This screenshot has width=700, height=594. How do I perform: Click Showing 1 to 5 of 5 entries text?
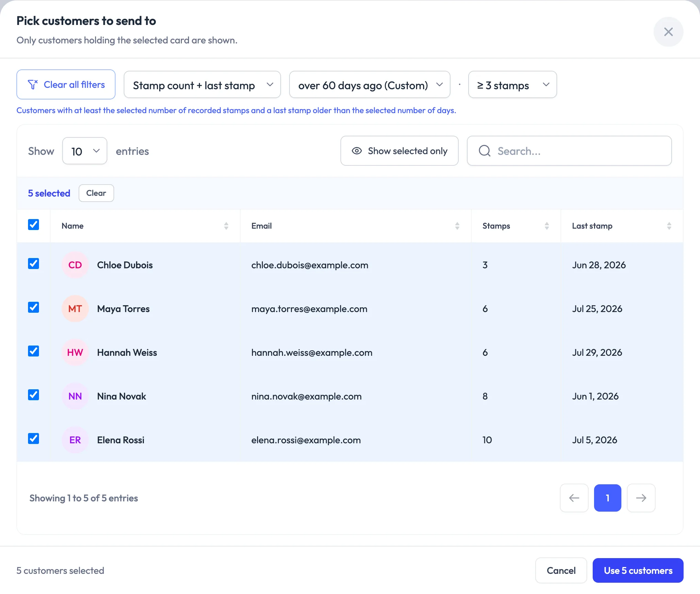coord(84,498)
